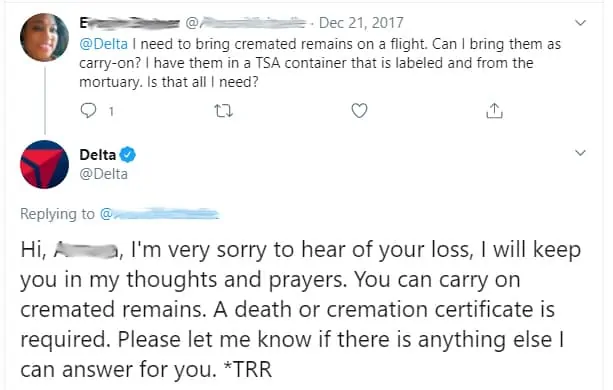The height and width of the screenshot is (390, 613).
Task: Click the @Delta handle under the name
Action: [104, 174]
